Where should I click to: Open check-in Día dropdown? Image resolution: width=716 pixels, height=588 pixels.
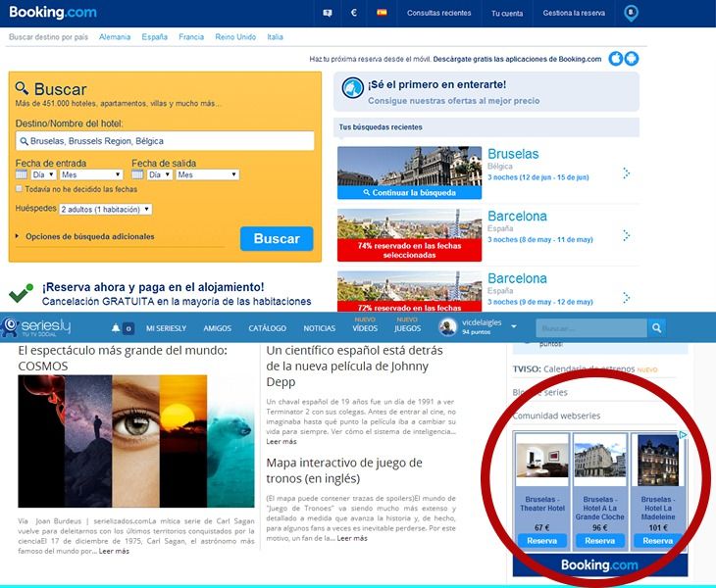43,174
